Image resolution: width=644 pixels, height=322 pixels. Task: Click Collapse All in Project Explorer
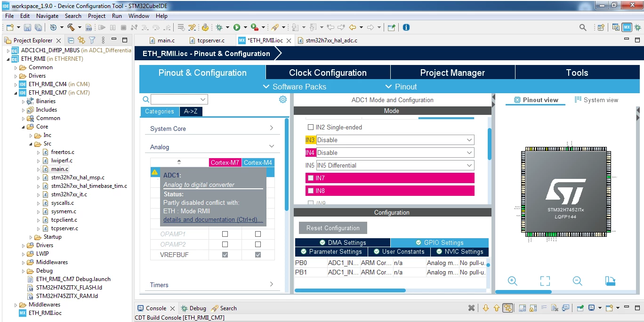coord(71,40)
